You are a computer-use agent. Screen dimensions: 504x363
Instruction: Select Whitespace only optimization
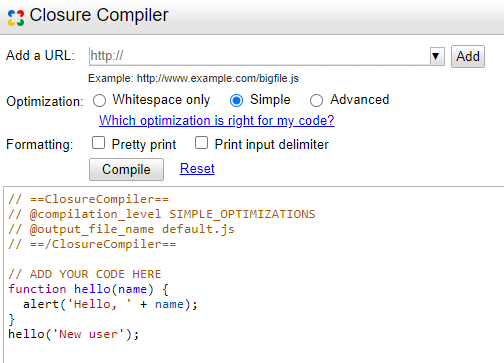pos(99,100)
